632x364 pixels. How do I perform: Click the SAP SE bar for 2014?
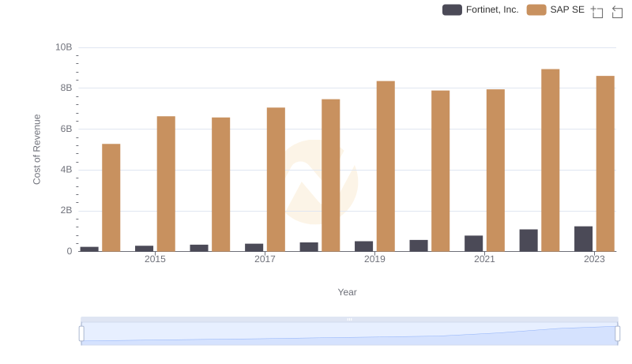coord(111,197)
